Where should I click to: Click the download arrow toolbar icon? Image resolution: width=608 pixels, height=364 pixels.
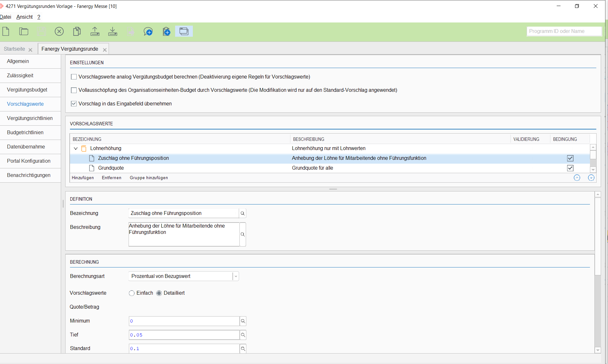click(x=113, y=31)
